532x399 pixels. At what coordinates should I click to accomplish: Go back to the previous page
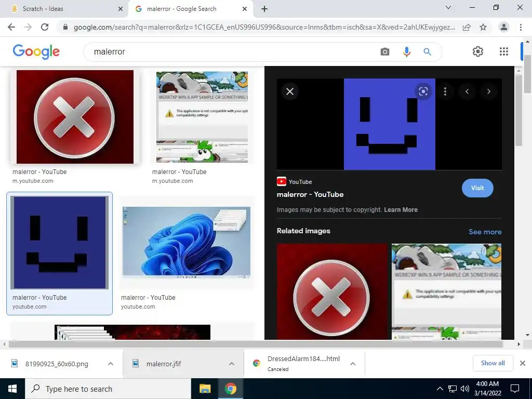click(x=11, y=27)
